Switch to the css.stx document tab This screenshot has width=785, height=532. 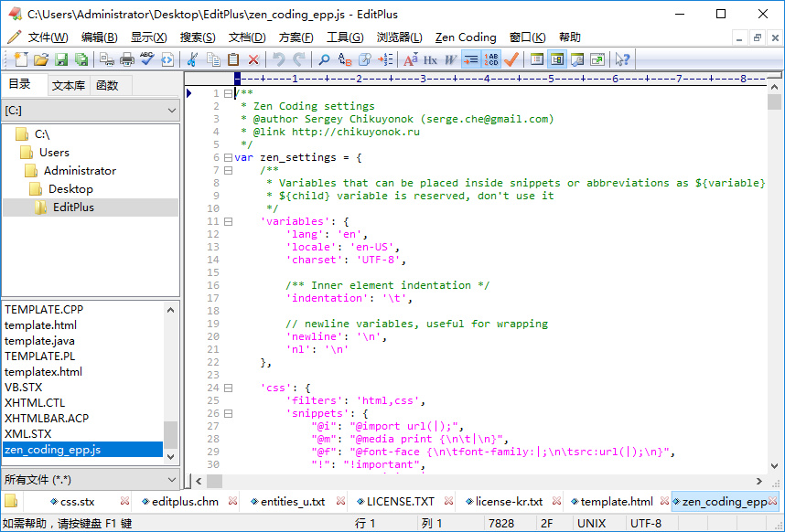(77, 502)
